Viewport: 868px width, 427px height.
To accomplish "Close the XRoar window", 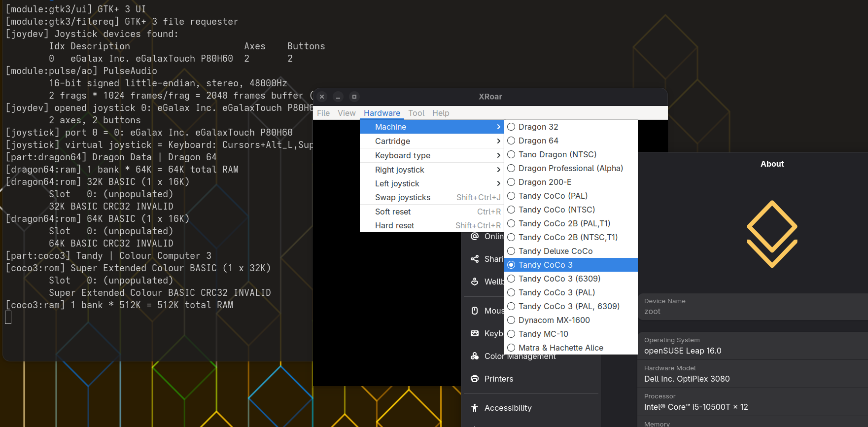I will [x=322, y=97].
